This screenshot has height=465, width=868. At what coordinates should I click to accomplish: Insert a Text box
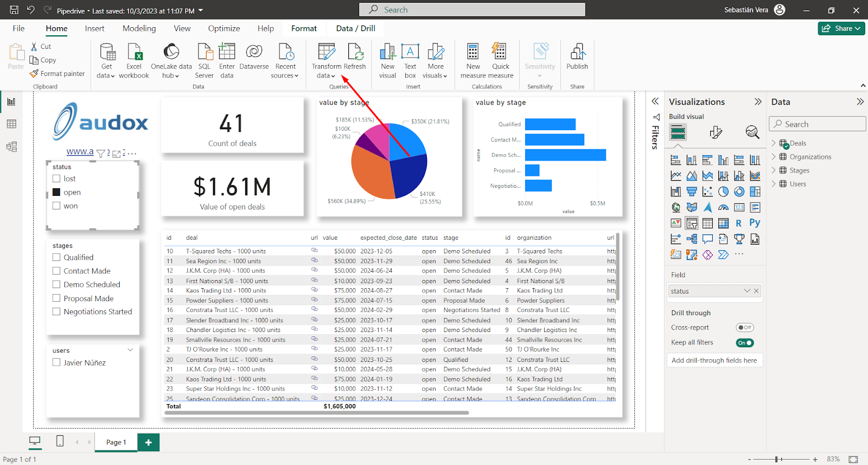coord(410,61)
